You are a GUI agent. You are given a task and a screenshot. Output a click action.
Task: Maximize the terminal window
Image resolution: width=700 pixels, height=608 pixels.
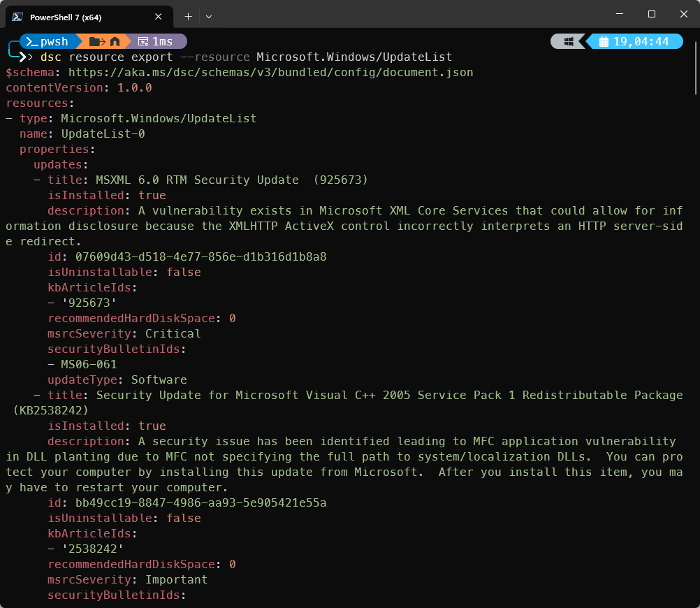pyautogui.click(x=652, y=14)
